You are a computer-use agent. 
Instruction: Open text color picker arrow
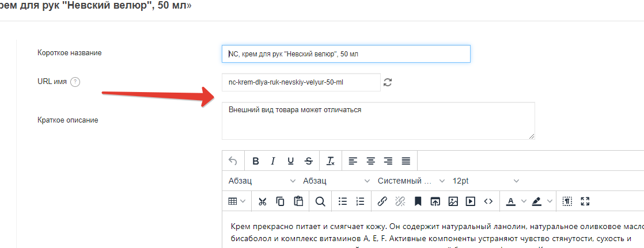pos(524,201)
